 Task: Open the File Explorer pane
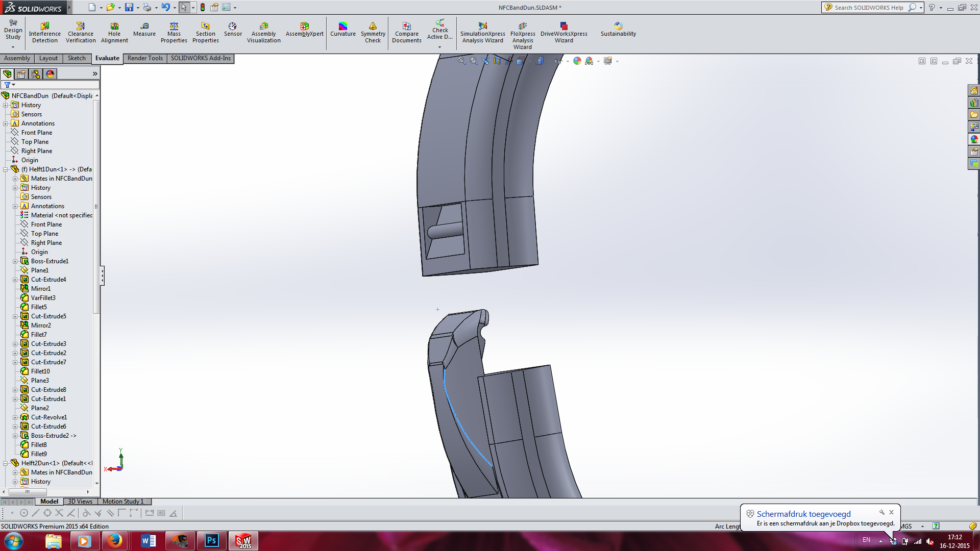click(x=974, y=115)
